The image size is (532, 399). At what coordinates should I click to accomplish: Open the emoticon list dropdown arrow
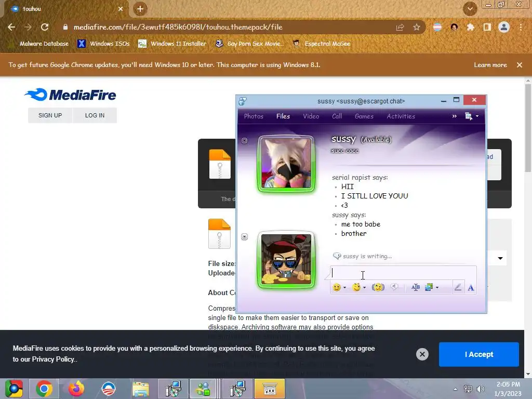tap(345, 287)
